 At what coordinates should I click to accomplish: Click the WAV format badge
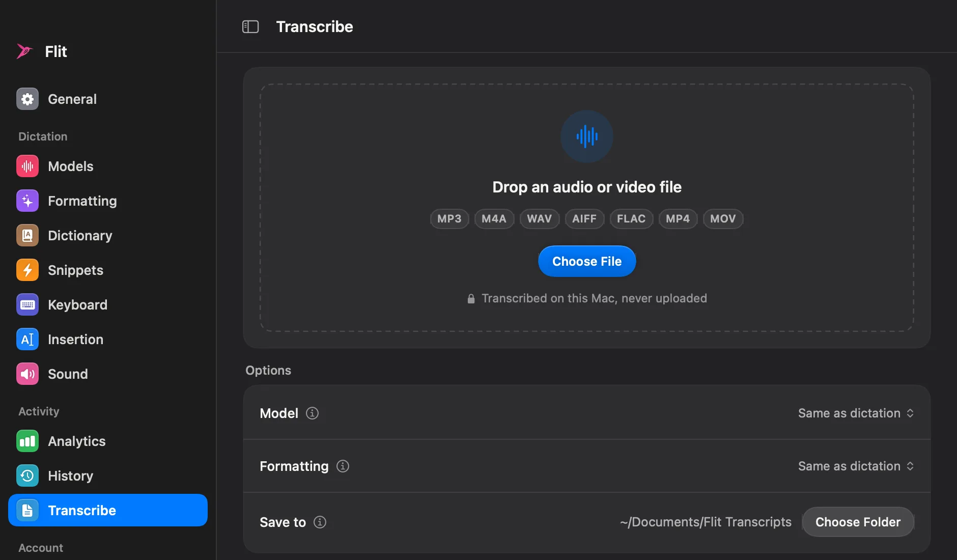click(x=540, y=219)
